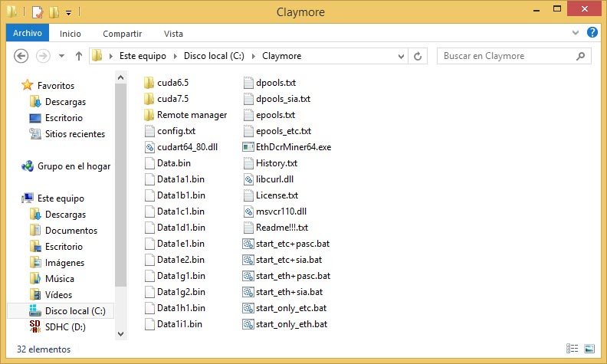Go up one folder level
Screen dimensions: 607x364
click(79, 56)
